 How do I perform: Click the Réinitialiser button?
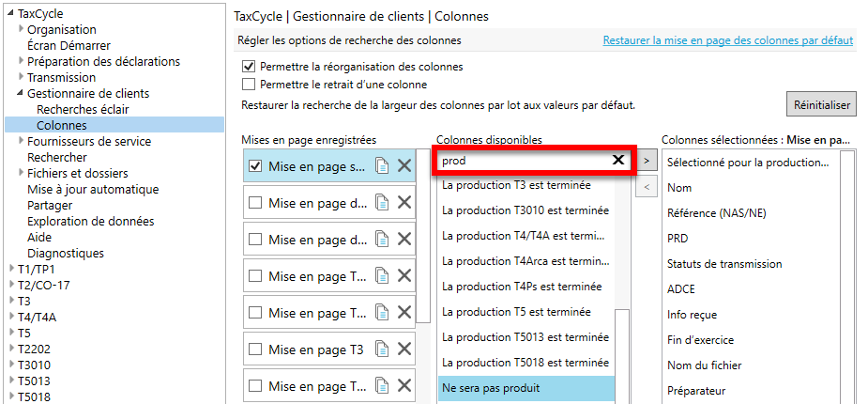(x=821, y=104)
